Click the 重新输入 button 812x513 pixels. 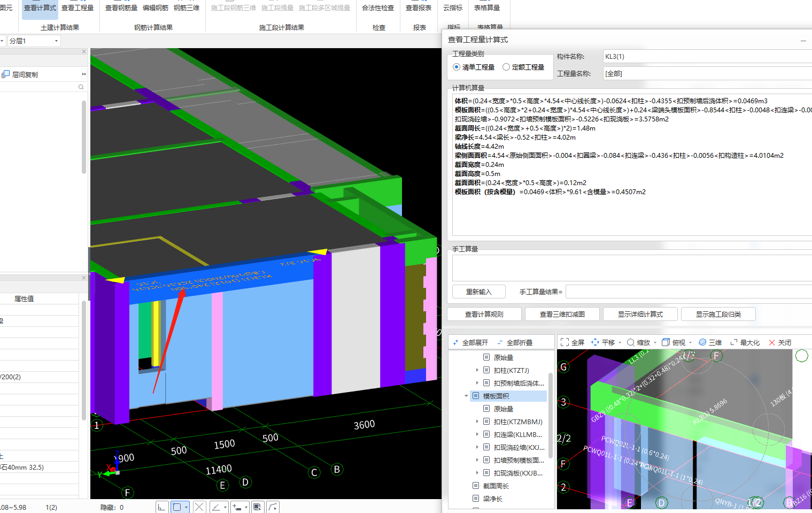[478, 292]
